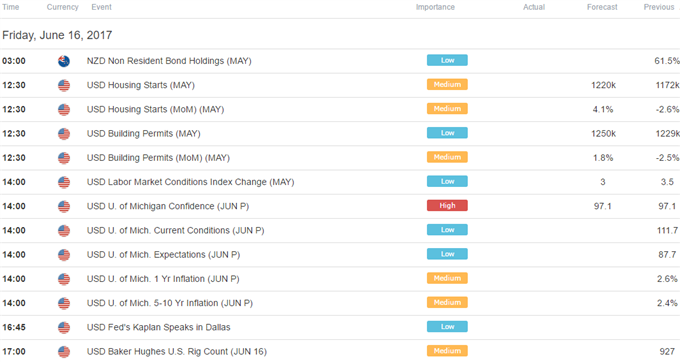The width and height of the screenshot is (680, 362).
Task: Click the 927 previous value for Rig Count
Action: (x=667, y=352)
